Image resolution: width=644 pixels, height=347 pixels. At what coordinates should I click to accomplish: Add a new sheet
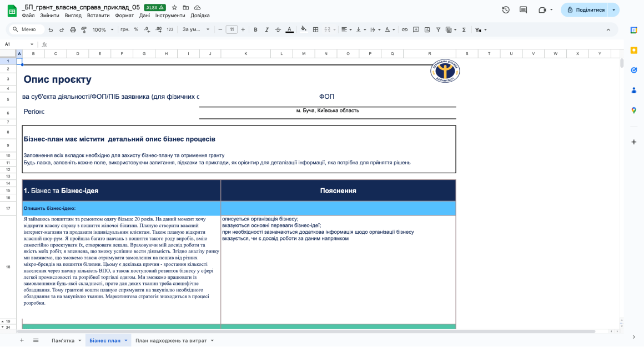[22, 340]
